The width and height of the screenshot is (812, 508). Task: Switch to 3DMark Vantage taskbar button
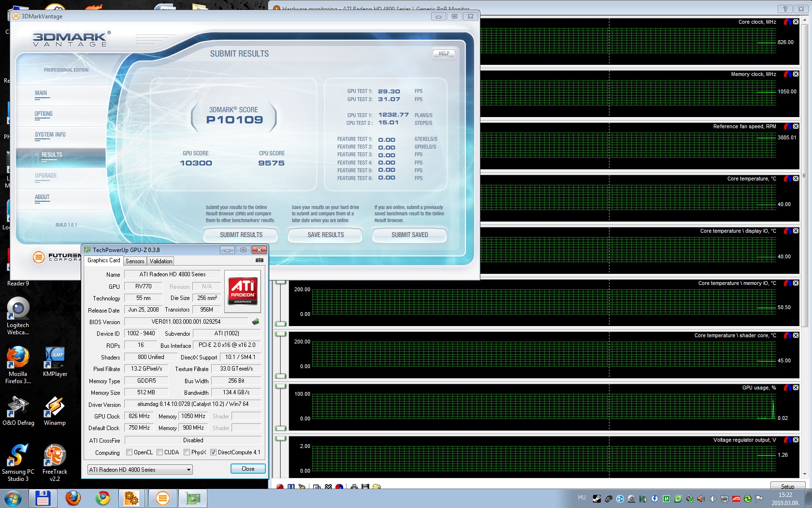[x=163, y=498]
